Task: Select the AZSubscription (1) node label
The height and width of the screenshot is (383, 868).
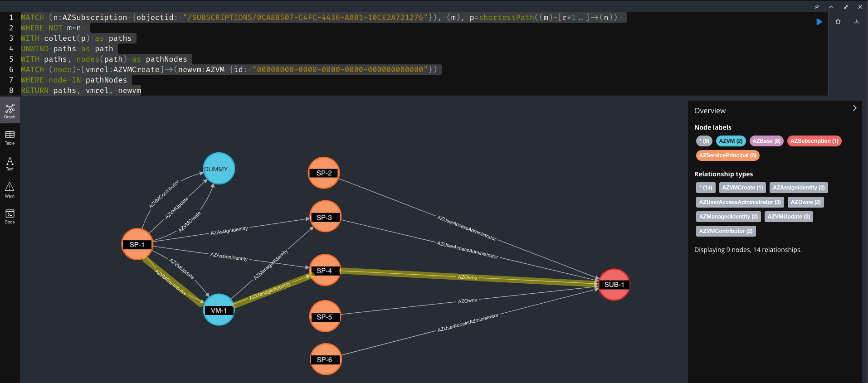Action: pyautogui.click(x=814, y=141)
